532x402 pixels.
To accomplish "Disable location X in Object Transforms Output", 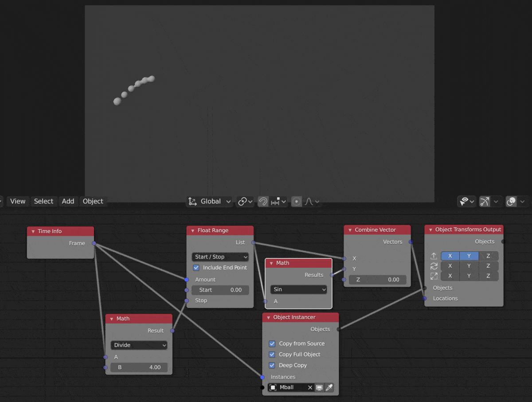I will pyautogui.click(x=450, y=256).
